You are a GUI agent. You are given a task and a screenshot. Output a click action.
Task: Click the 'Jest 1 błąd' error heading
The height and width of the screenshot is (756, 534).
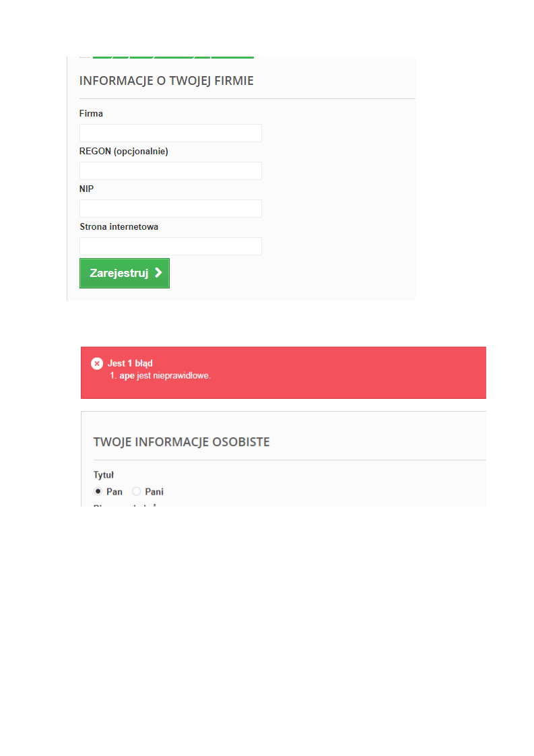pyautogui.click(x=130, y=364)
